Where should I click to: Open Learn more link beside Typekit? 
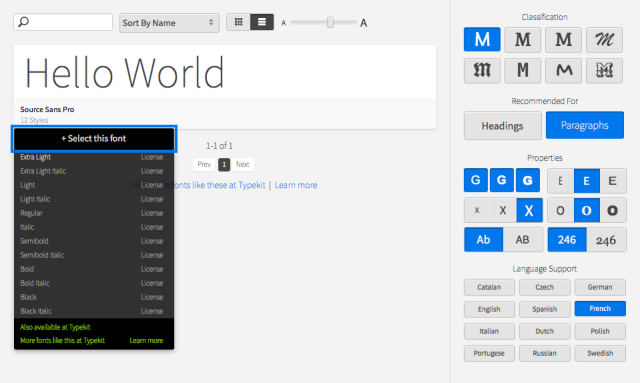pyautogui.click(x=296, y=185)
